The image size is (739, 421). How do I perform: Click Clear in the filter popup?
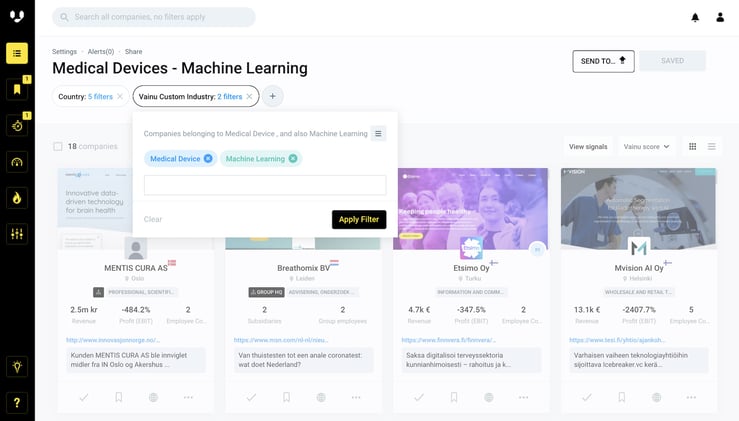(x=153, y=219)
